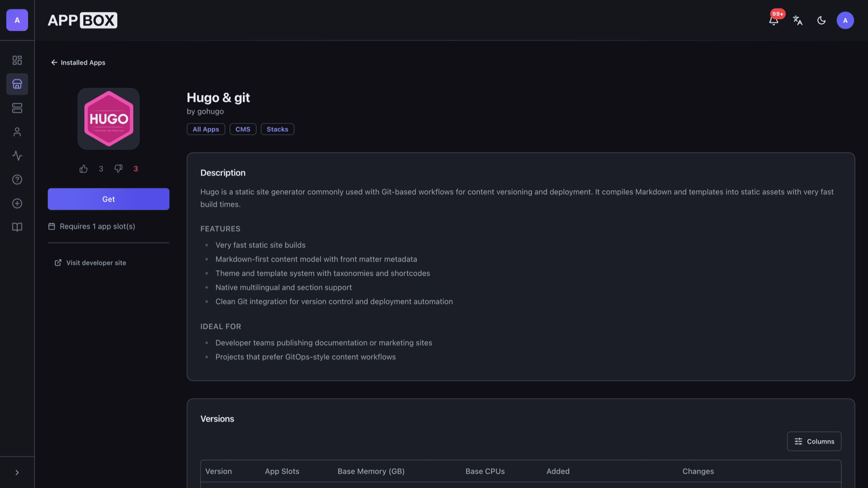Open the activity pulse icon in sidebar
This screenshot has width=868, height=488.
[17, 156]
